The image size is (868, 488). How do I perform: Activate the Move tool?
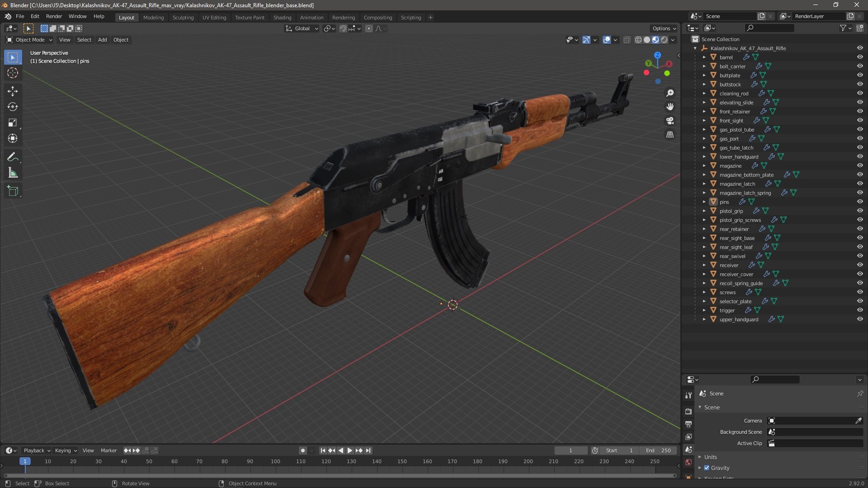[x=13, y=91]
